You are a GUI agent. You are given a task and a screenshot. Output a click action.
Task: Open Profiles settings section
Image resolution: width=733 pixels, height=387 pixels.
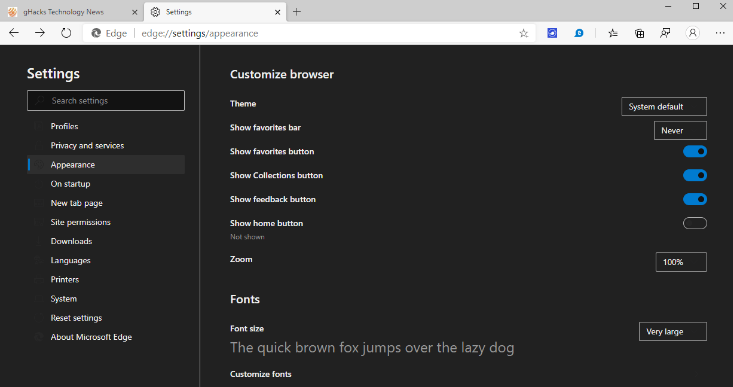click(106, 126)
